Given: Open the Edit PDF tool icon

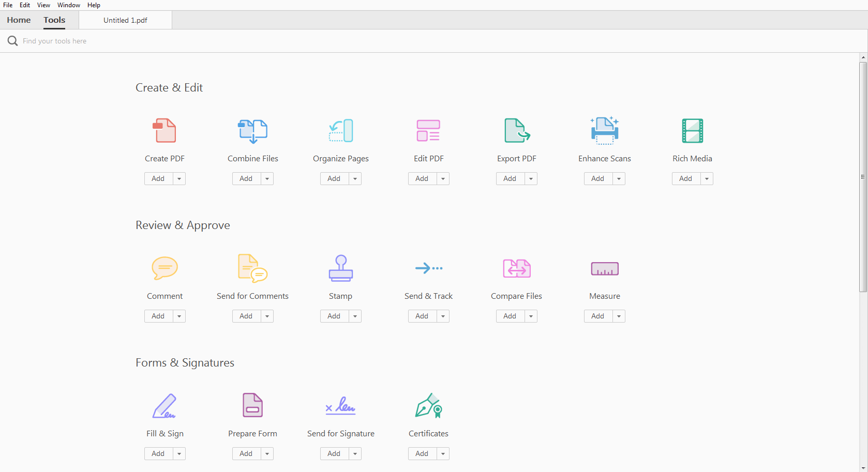Looking at the screenshot, I should [x=428, y=130].
